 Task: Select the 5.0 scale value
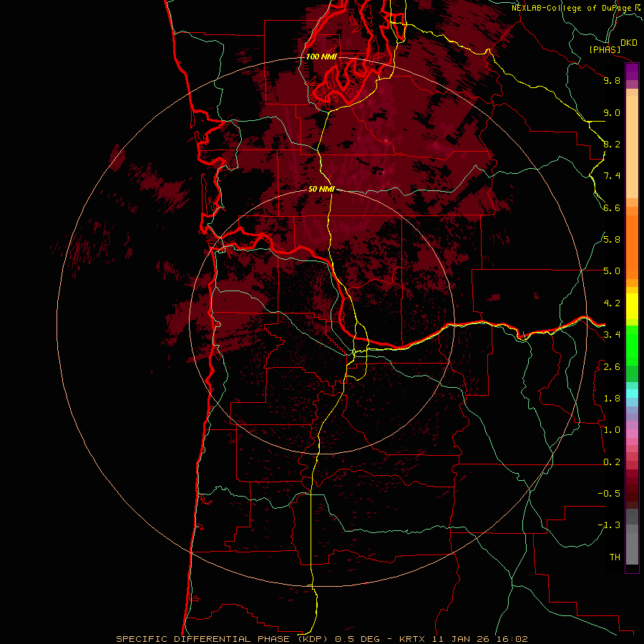[x=612, y=271]
